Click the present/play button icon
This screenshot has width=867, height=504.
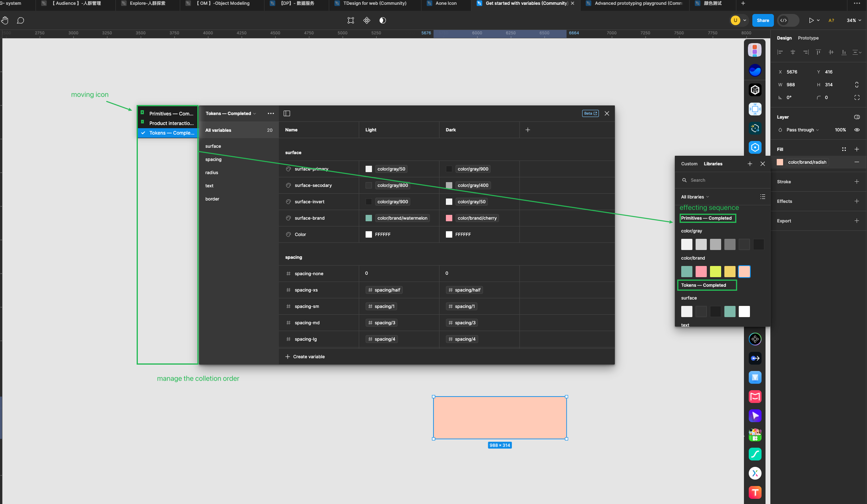[x=811, y=20]
